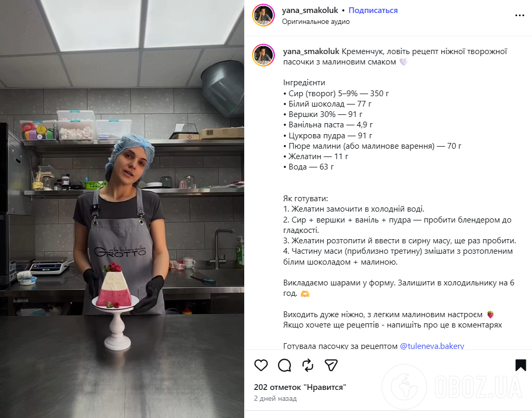Follow via the Подписаться link
Screen dimensions: 532x418
(x=373, y=10)
